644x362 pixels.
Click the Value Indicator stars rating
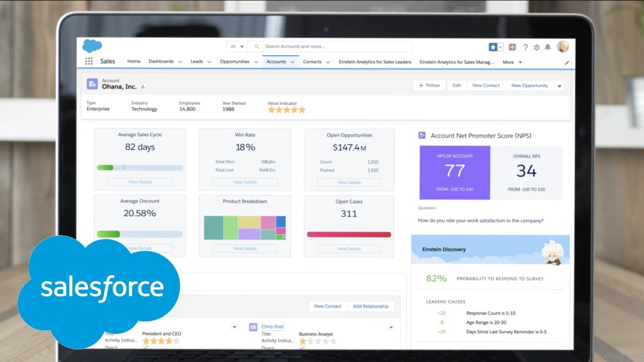(x=286, y=110)
